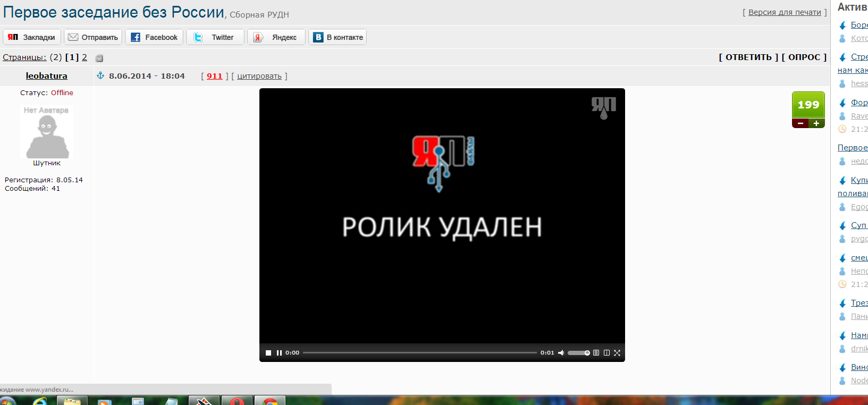Share the topic to Яндекс

(x=276, y=37)
